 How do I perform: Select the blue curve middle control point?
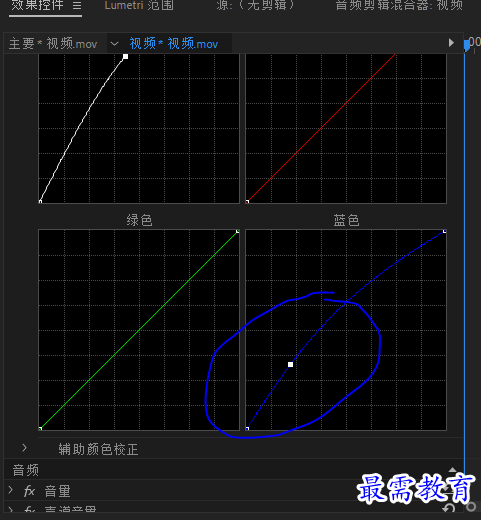pyautogui.click(x=290, y=365)
